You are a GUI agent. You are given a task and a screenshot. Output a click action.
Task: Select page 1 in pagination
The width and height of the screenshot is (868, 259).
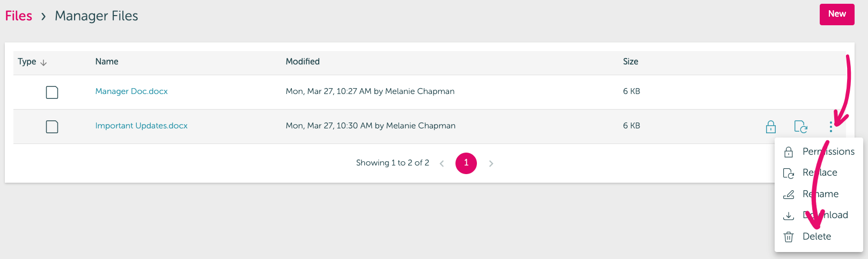click(x=466, y=163)
